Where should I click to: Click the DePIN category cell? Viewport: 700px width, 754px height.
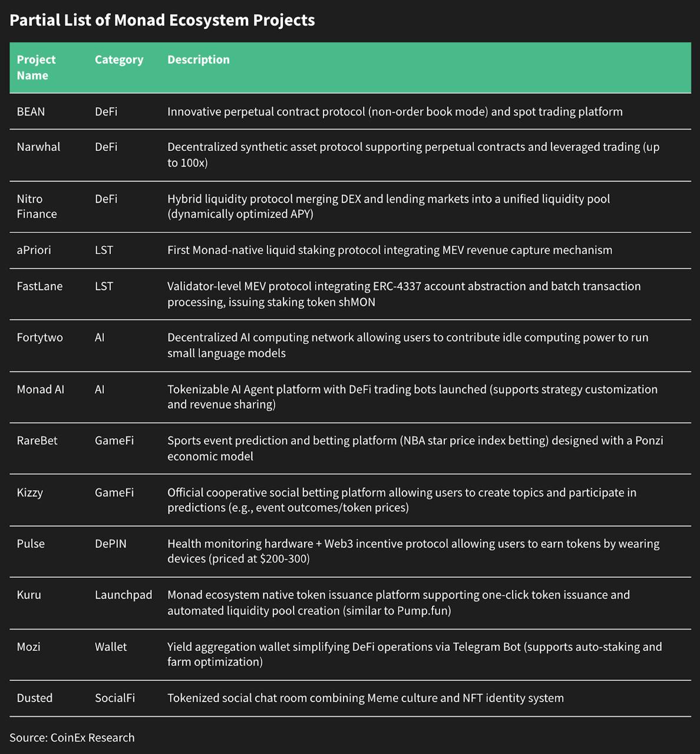(x=111, y=544)
